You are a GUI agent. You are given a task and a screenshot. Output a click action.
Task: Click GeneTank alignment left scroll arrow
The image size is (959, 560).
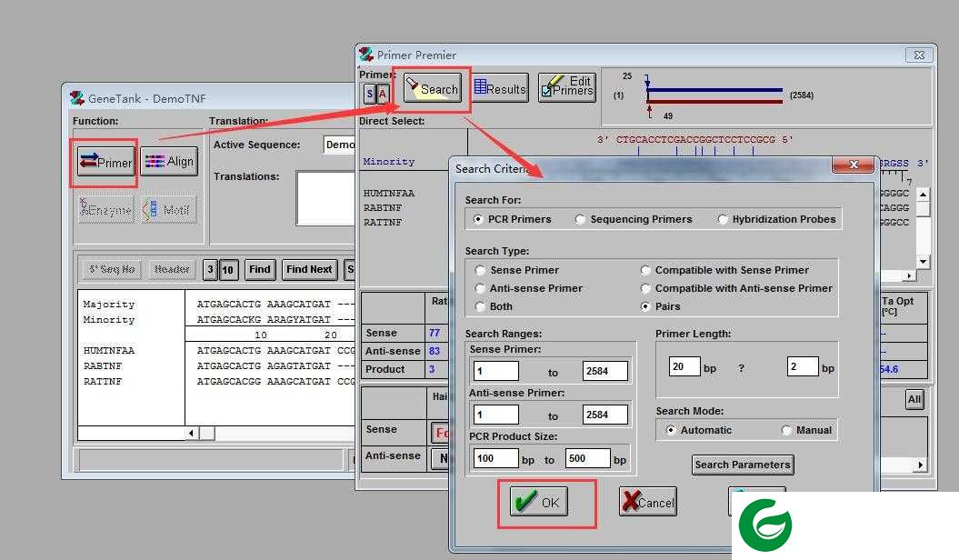pyautogui.click(x=192, y=434)
